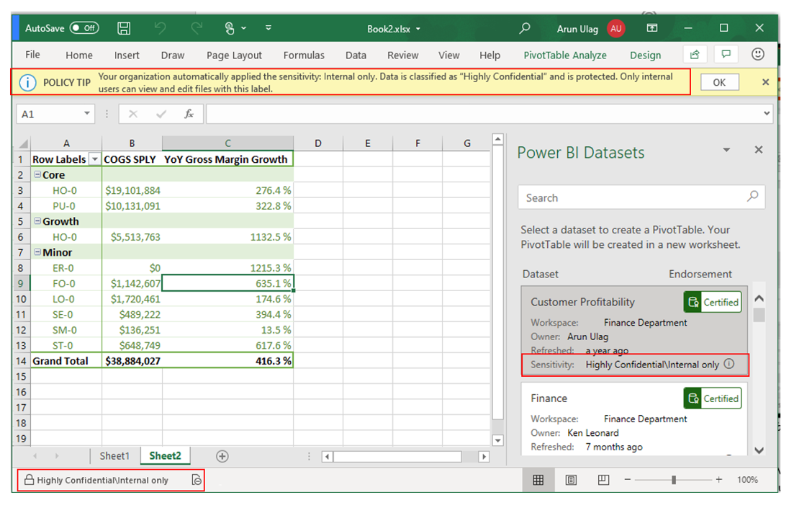Viewport: 812px width, 513px height.
Task: Open the PivotTable Analyze tab
Action: [x=564, y=55]
